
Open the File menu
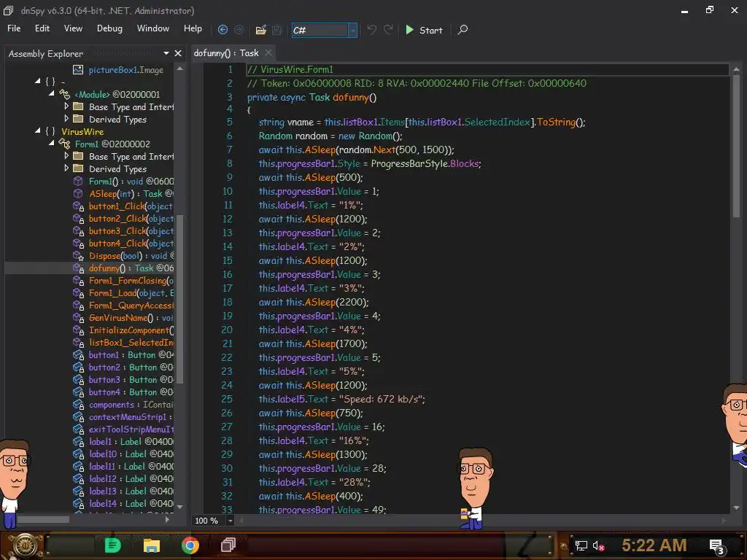point(14,28)
